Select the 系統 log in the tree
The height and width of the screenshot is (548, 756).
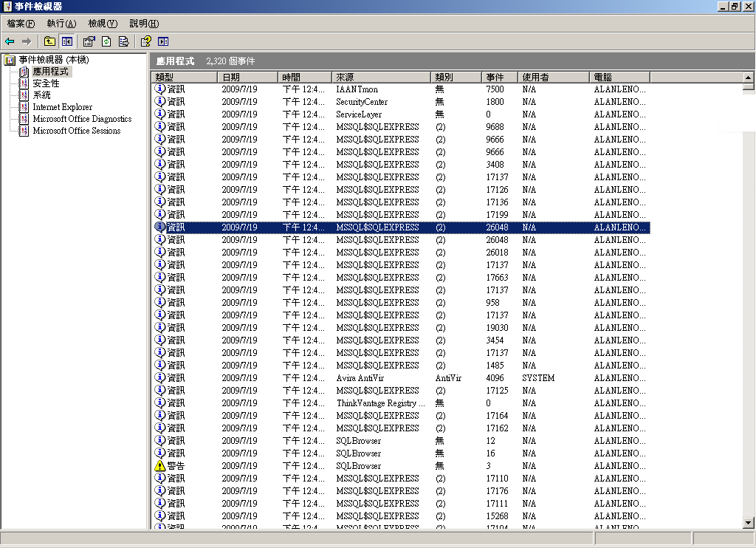[41, 95]
